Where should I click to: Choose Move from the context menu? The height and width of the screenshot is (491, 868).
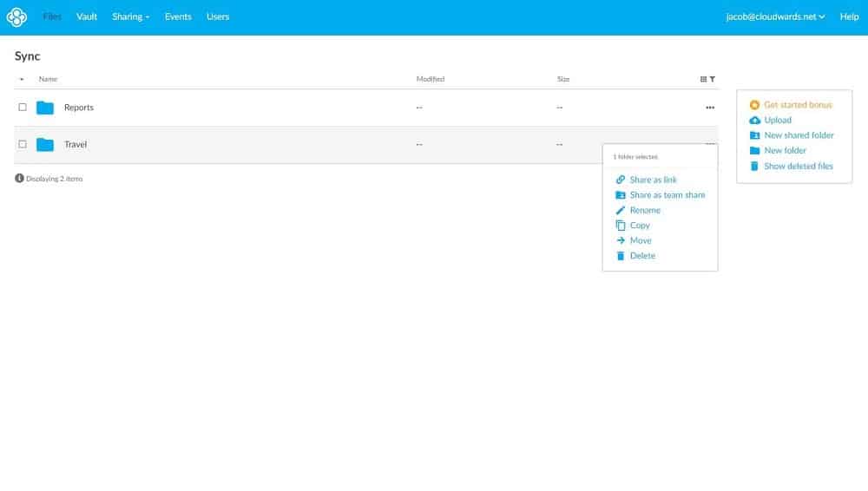pyautogui.click(x=641, y=240)
